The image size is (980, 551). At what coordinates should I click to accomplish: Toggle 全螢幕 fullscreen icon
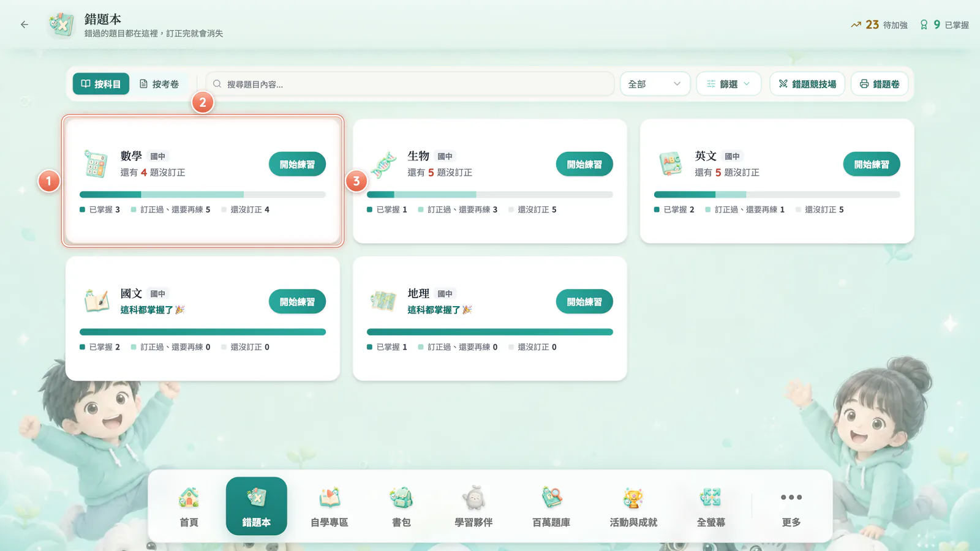[x=711, y=498]
